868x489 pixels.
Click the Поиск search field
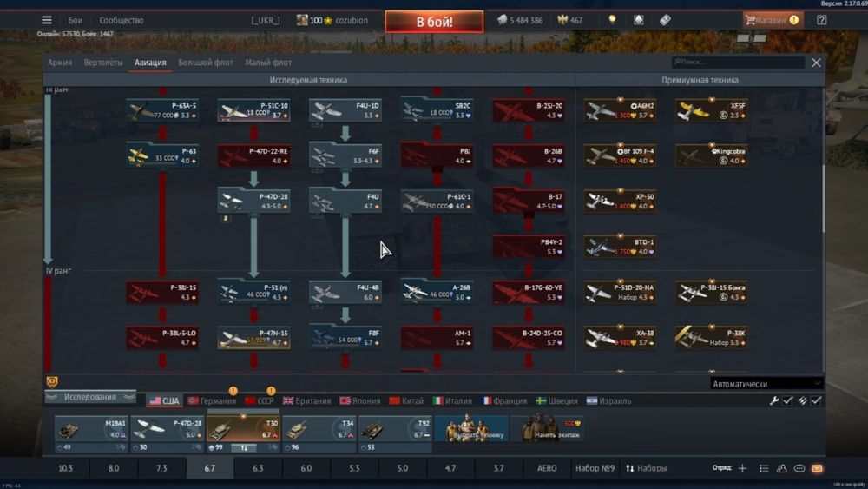point(738,62)
